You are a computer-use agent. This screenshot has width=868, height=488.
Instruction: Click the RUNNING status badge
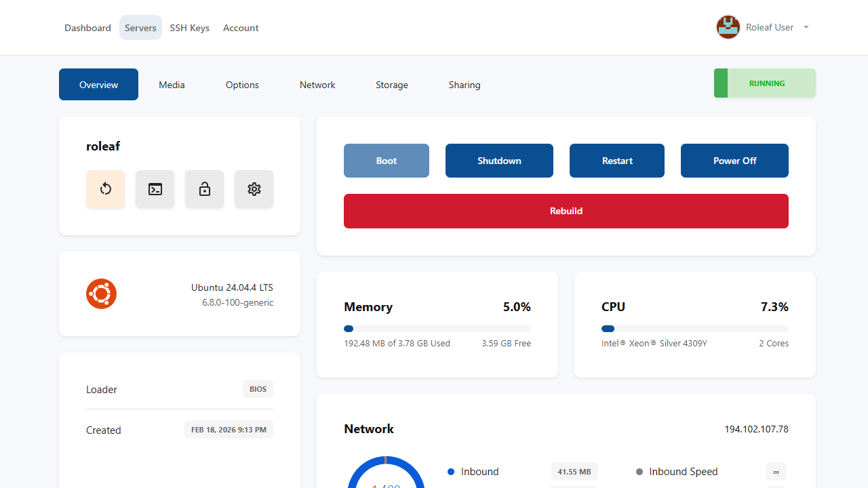click(x=764, y=83)
